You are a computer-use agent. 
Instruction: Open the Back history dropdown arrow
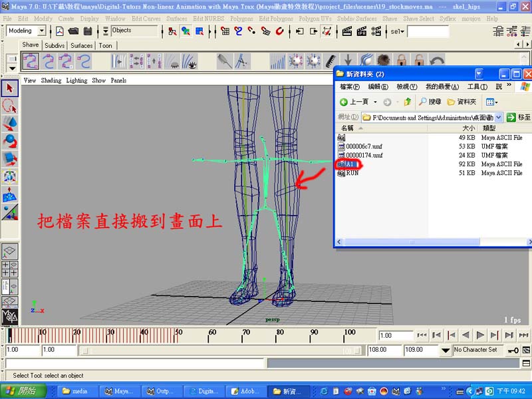pos(375,102)
